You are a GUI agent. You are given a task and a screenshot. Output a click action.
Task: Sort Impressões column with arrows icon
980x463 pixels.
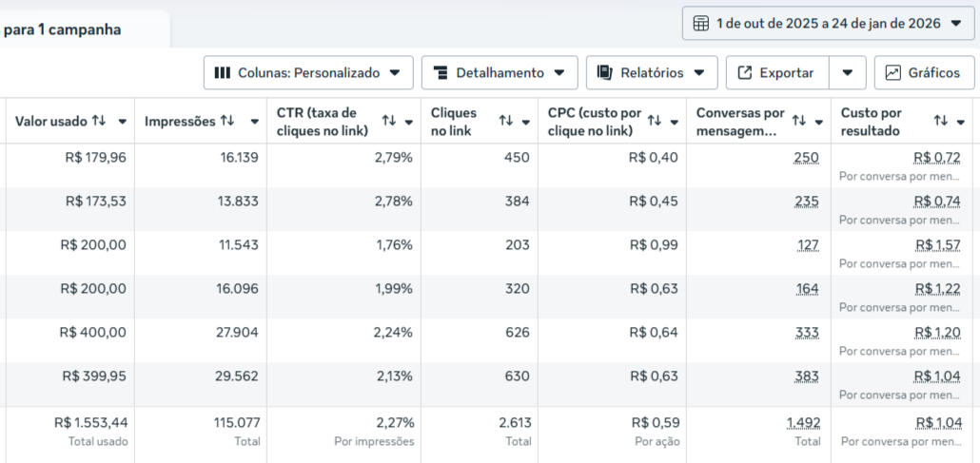pos(227,122)
